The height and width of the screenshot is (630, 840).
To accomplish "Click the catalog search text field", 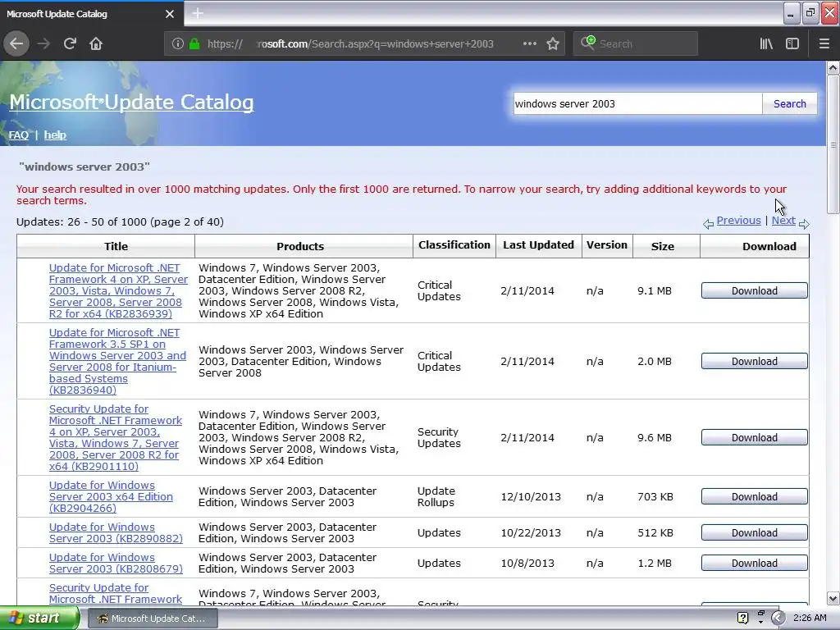I will (637, 104).
